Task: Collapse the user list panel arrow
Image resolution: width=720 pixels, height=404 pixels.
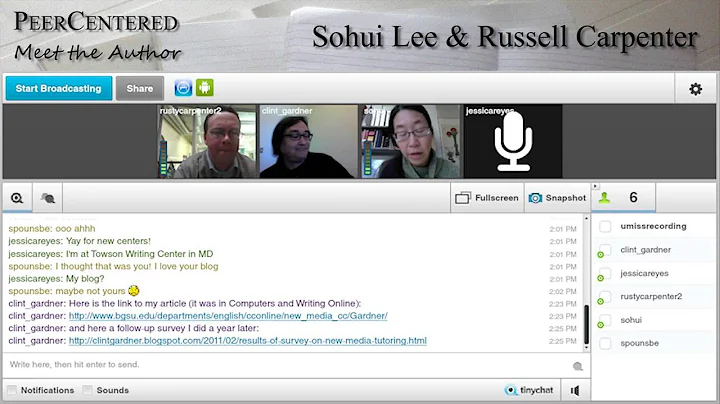Action: click(596, 186)
